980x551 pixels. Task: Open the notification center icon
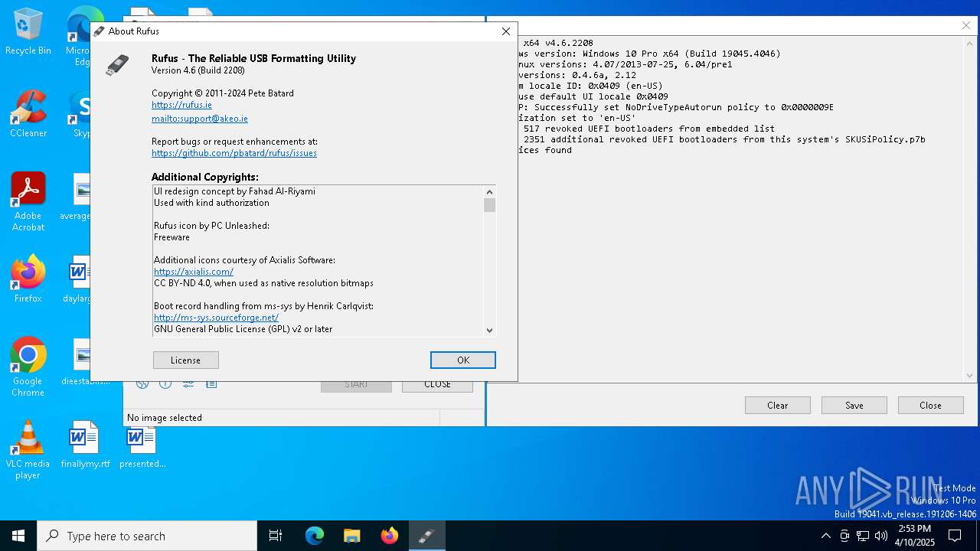tap(955, 536)
